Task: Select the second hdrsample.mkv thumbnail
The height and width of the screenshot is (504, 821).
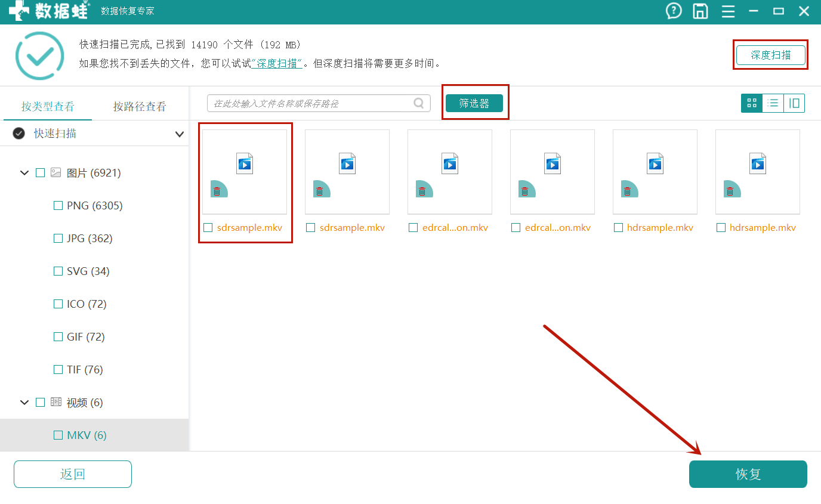Action: tap(758, 172)
